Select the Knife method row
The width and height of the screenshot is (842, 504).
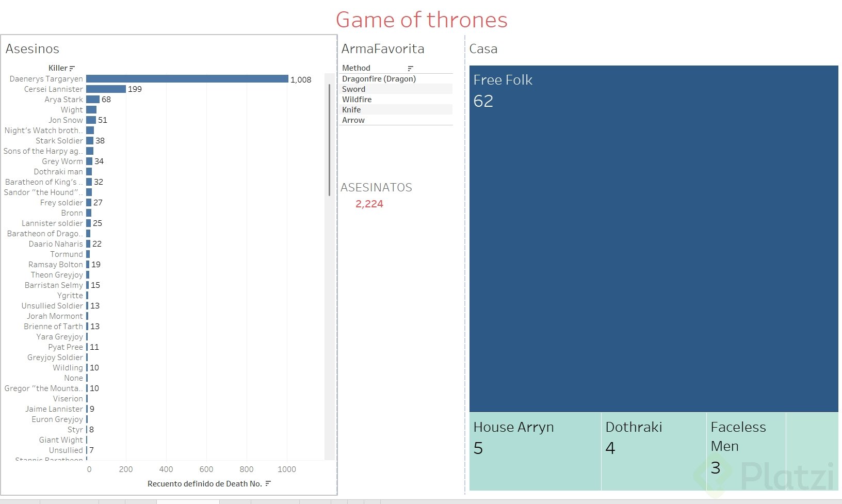[x=351, y=110]
